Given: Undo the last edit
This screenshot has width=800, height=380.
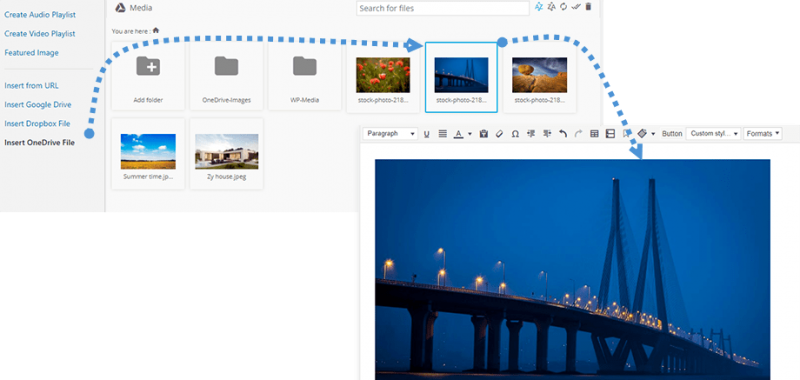Looking at the screenshot, I should (x=563, y=134).
